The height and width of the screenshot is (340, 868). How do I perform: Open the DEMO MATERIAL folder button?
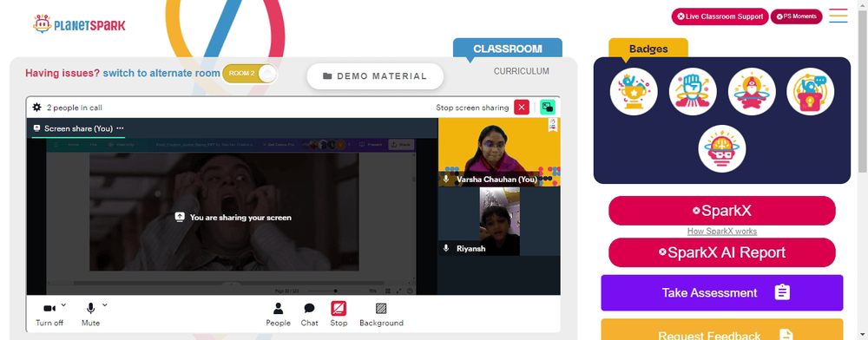click(375, 76)
